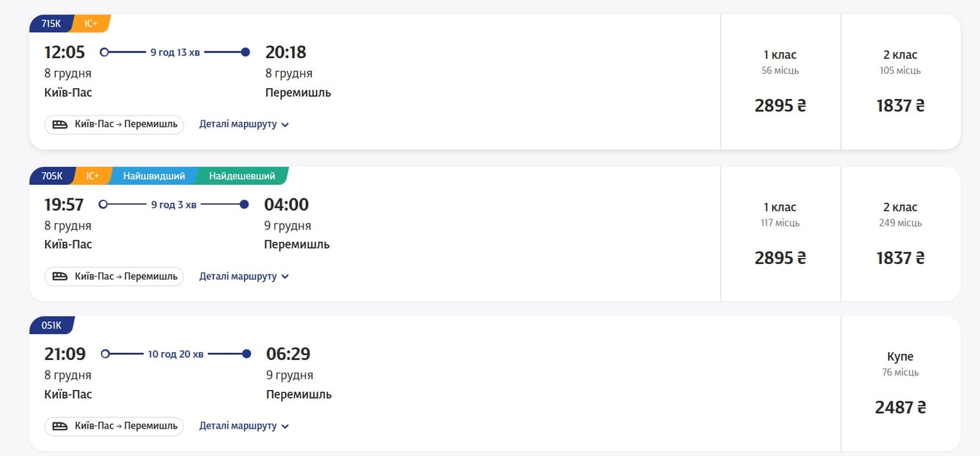Expand route details for 21:09 train
Viewport: 980px width, 456px height.
(x=244, y=426)
